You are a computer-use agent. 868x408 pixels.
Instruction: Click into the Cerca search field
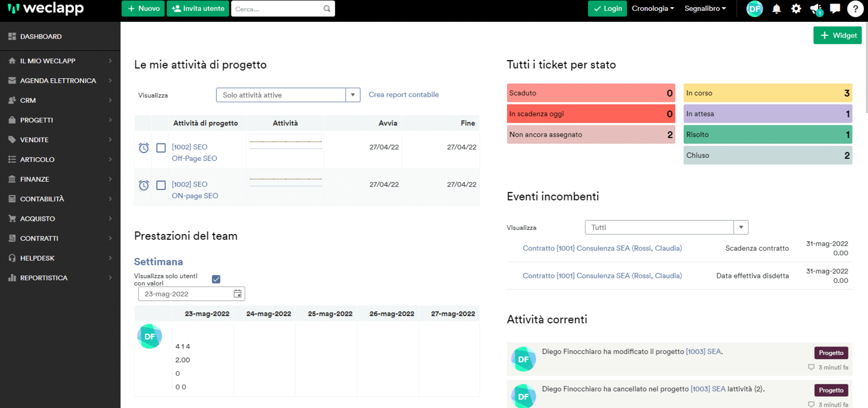277,9
